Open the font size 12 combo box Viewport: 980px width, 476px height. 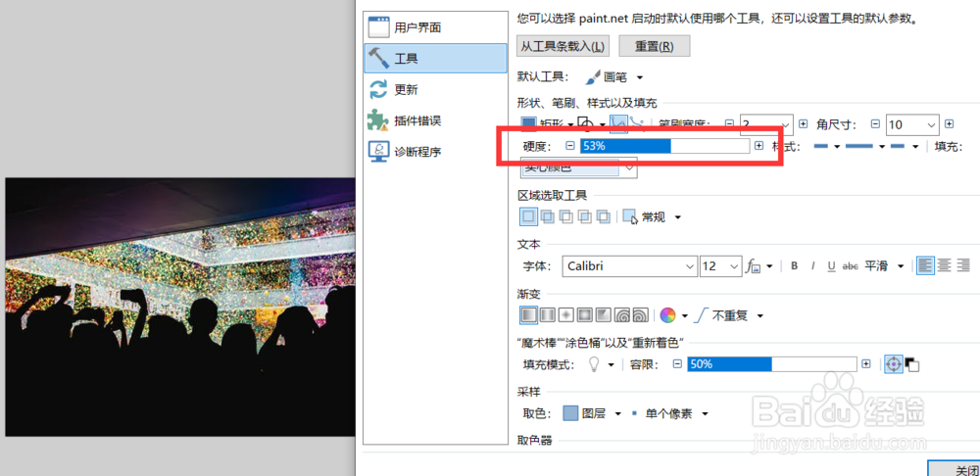click(x=721, y=266)
